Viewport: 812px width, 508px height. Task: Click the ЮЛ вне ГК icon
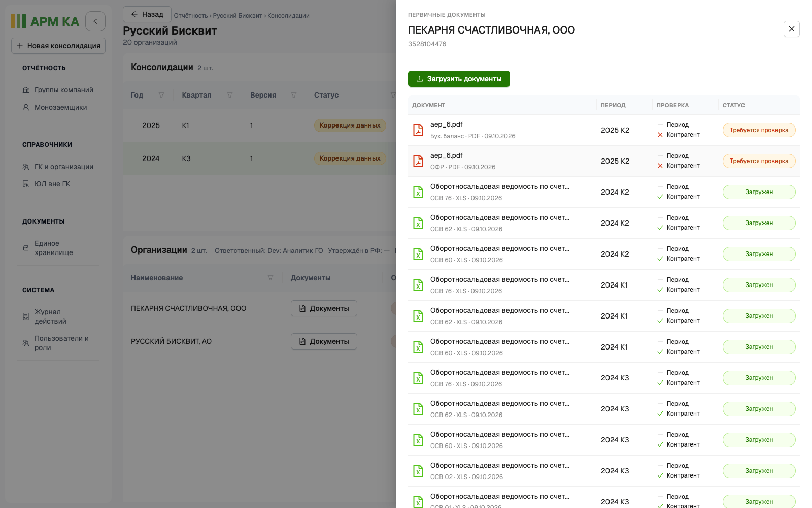coord(26,184)
